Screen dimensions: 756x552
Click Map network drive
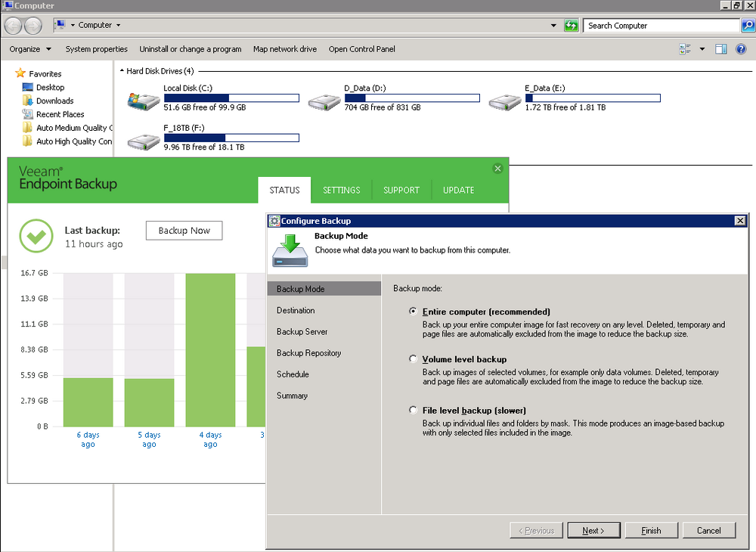[285, 49]
